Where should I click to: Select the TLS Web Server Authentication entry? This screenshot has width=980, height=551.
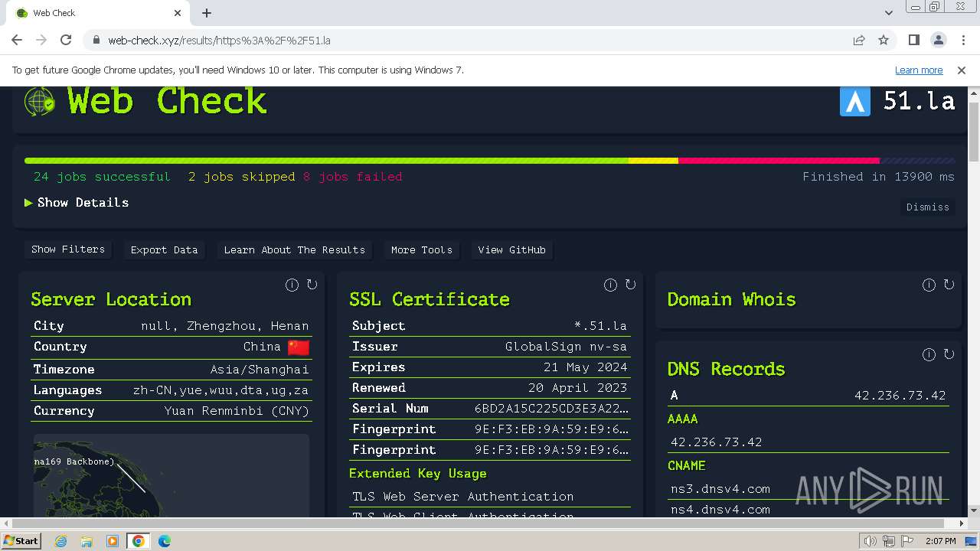[462, 497]
